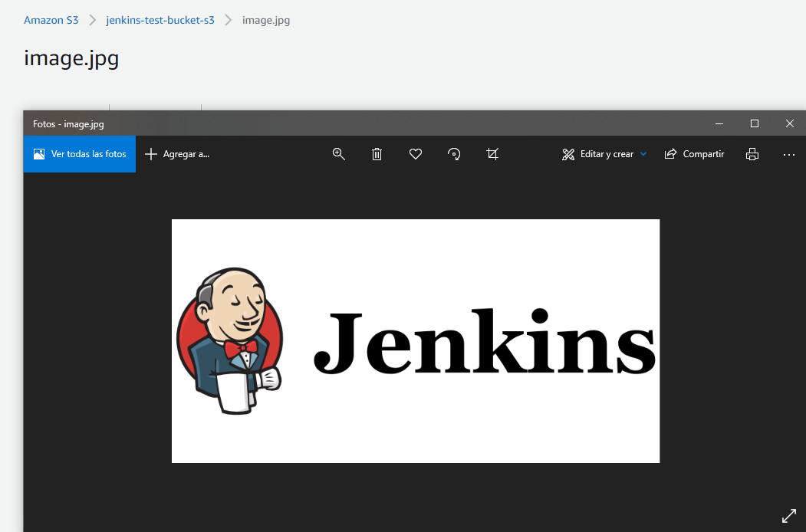Viewport: 806px width, 532px height.
Task: Select the Editar y crear pencil icon
Action: point(568,153)
